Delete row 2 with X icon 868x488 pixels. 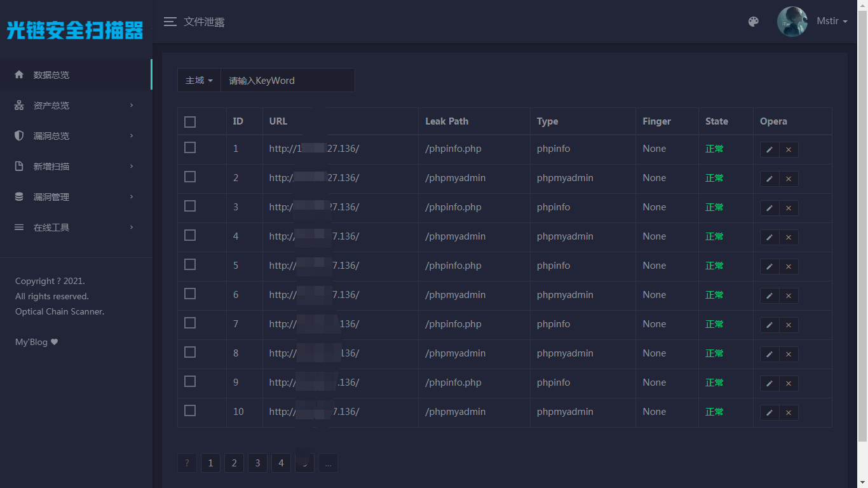click(789, 179)
